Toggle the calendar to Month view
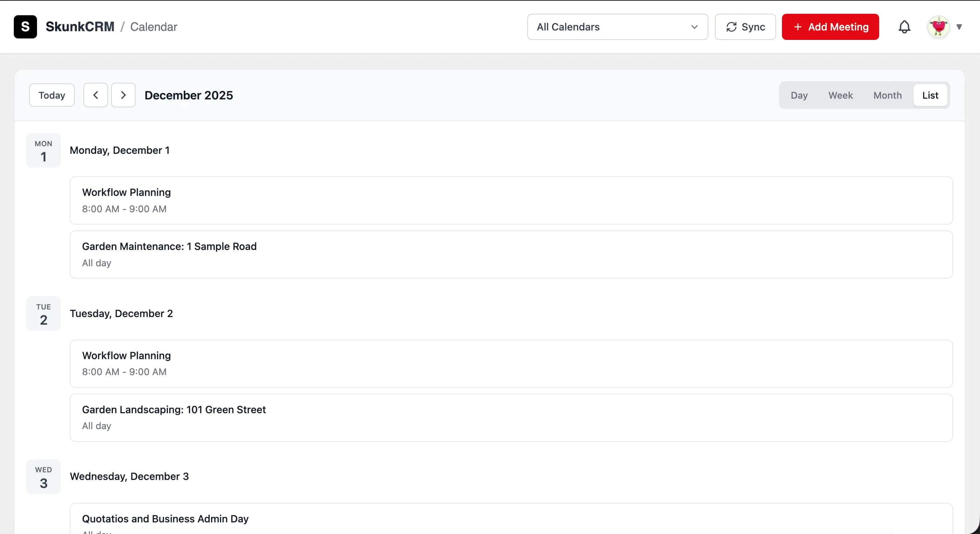The image size is (980, 534). pos(887,95)
